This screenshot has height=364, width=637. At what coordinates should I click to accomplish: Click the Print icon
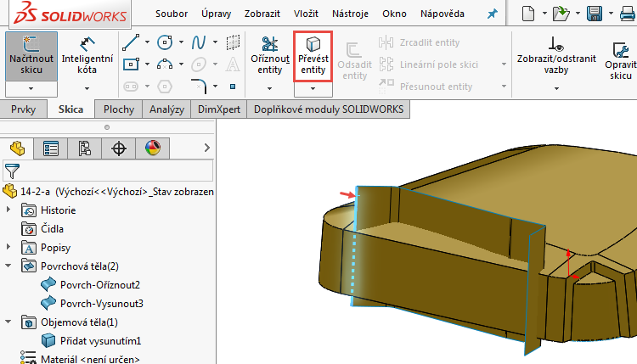click(x=628, y=14)
